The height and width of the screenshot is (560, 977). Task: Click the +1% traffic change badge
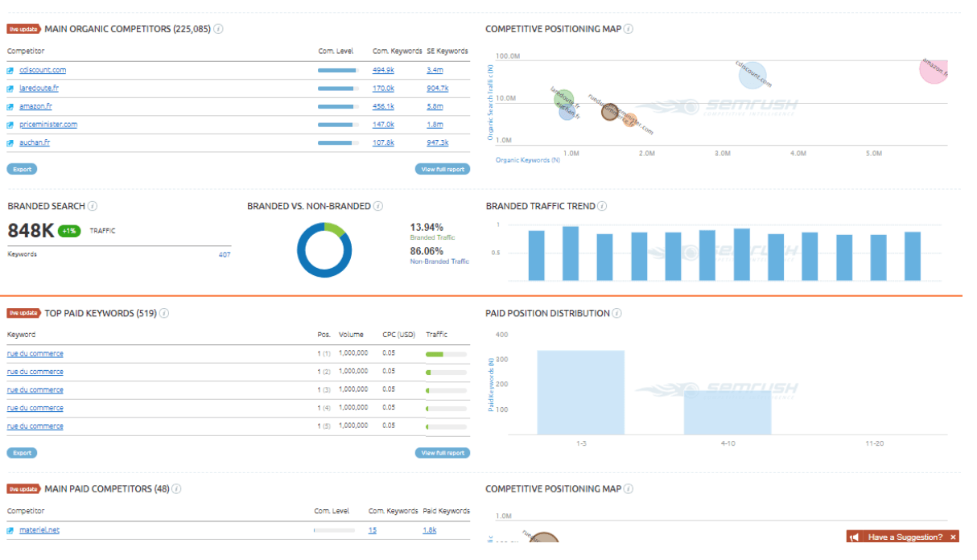click(x=69, y=231)
